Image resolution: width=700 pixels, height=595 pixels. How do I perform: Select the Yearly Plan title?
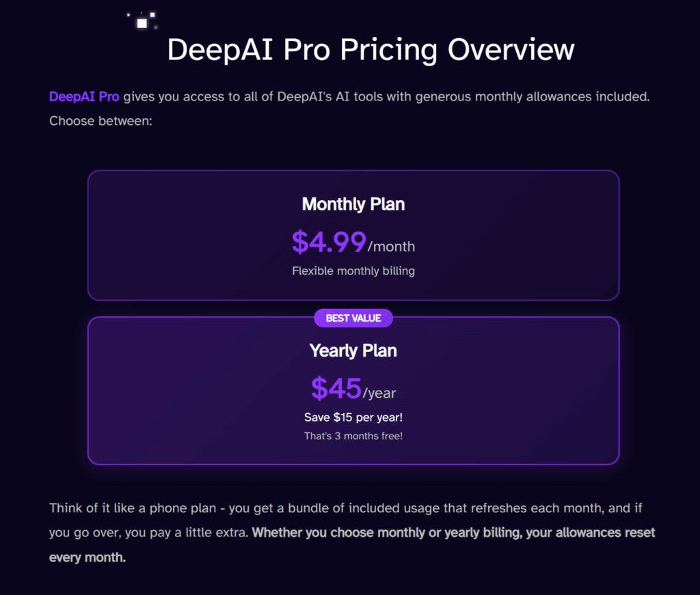click(353, 351)
